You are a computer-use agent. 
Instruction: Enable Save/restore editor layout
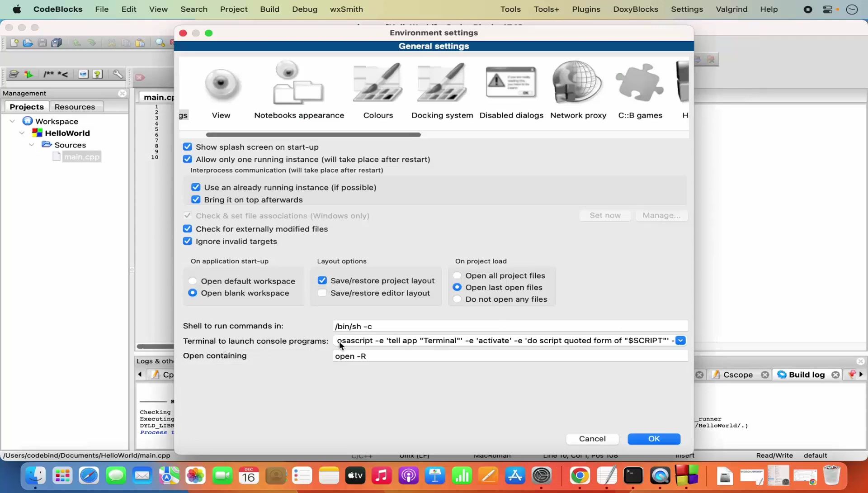pyautogui.click(x=322, y=293)
